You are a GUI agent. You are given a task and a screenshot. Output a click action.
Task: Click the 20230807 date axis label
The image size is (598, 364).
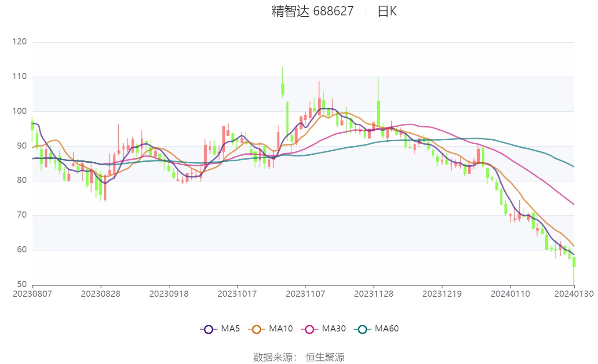coord(33,294)
